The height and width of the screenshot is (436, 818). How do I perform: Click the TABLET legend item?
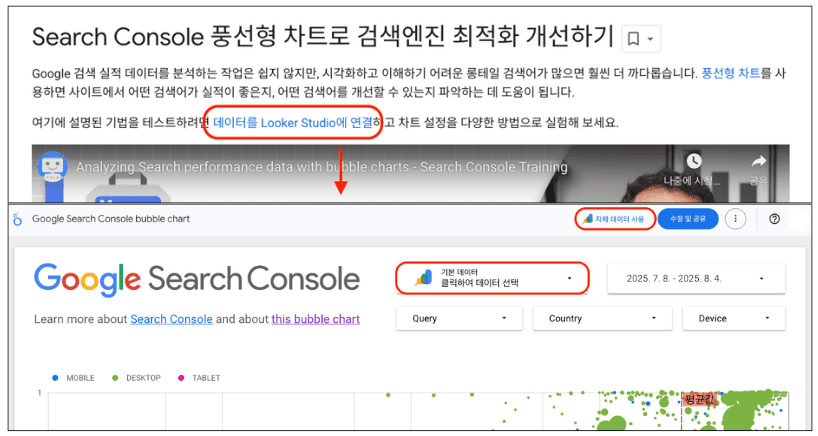[x=199, y=378]
